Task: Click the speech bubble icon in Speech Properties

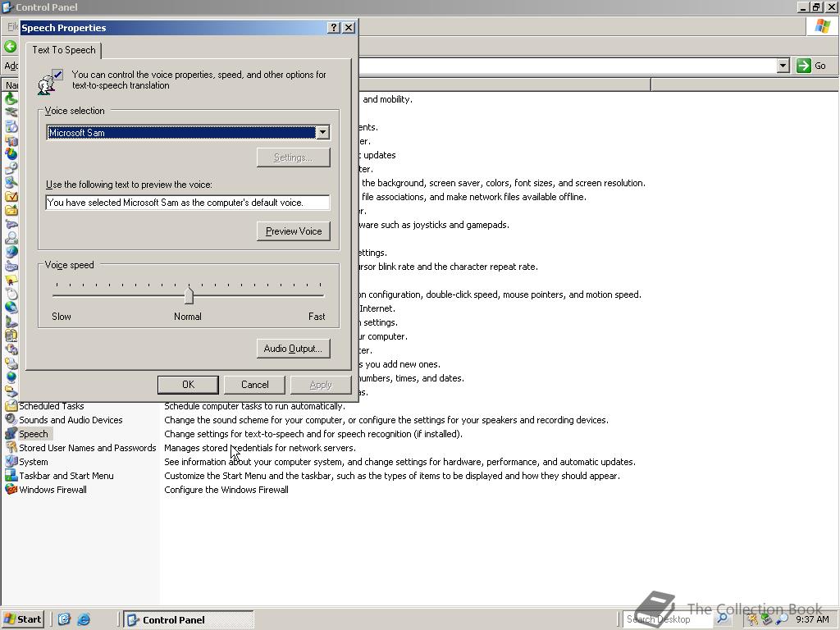Action: click(x=50, y=81)
